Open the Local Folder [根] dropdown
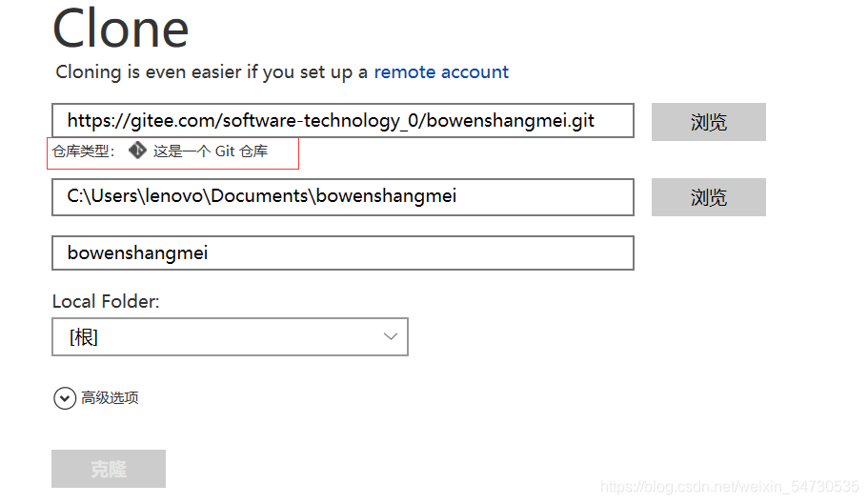The image size is (868, 504). click(x=230, y=336)
